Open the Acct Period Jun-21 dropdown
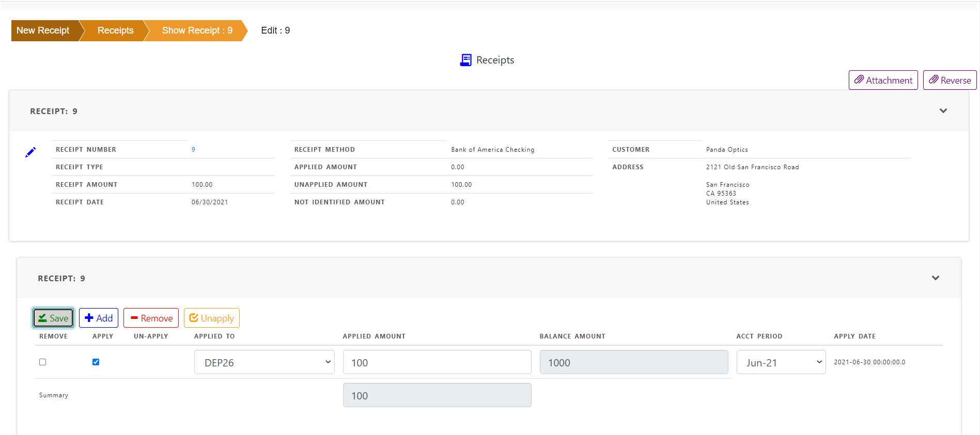 point(781,362)
